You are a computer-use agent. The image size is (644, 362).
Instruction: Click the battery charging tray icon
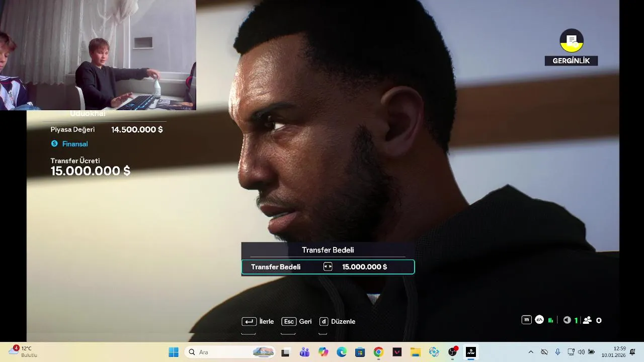point(592,352)
